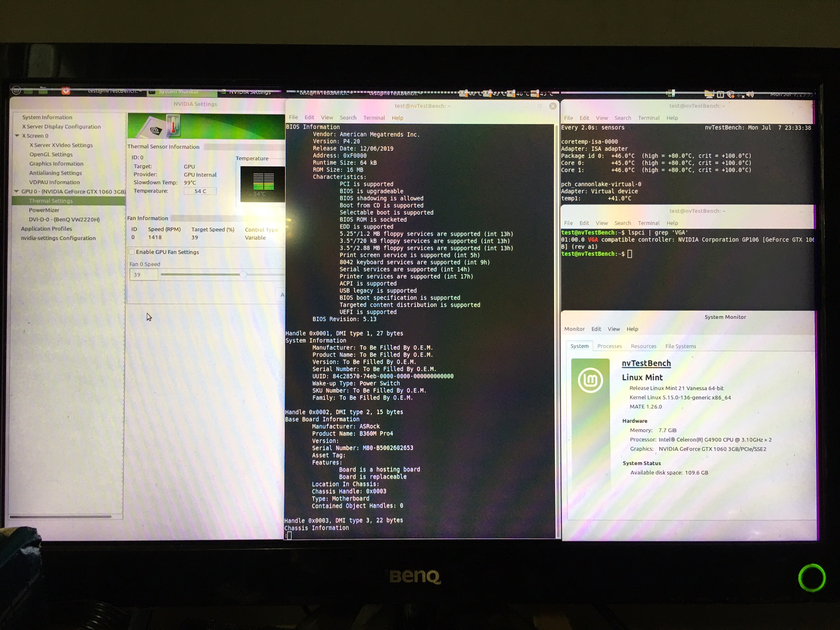The image size is (840, 630).
Task: Open nvidia-settings Configuration page
Action: pos(58,238)
